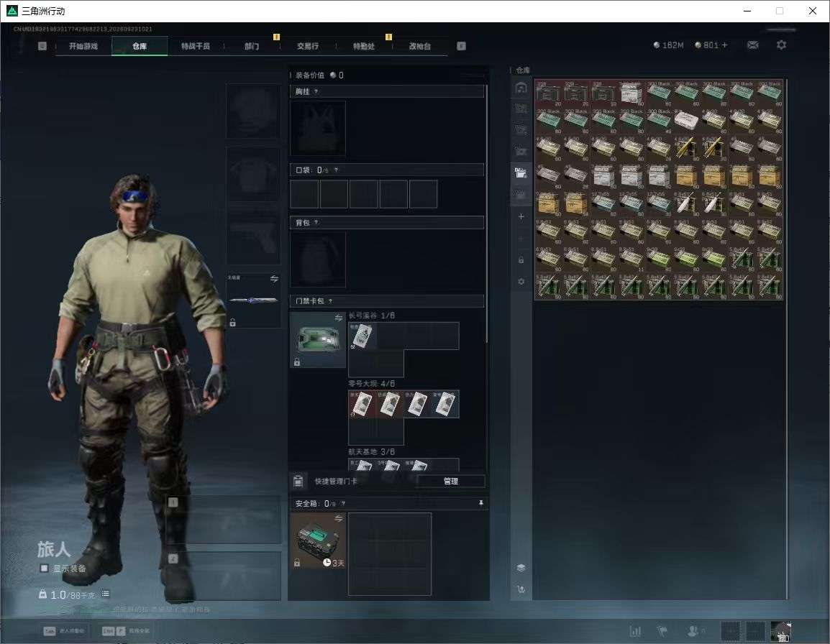Click the 快捷管理门卡 card icon
Viewport: 830px width, 644px height.
[298, 481]
